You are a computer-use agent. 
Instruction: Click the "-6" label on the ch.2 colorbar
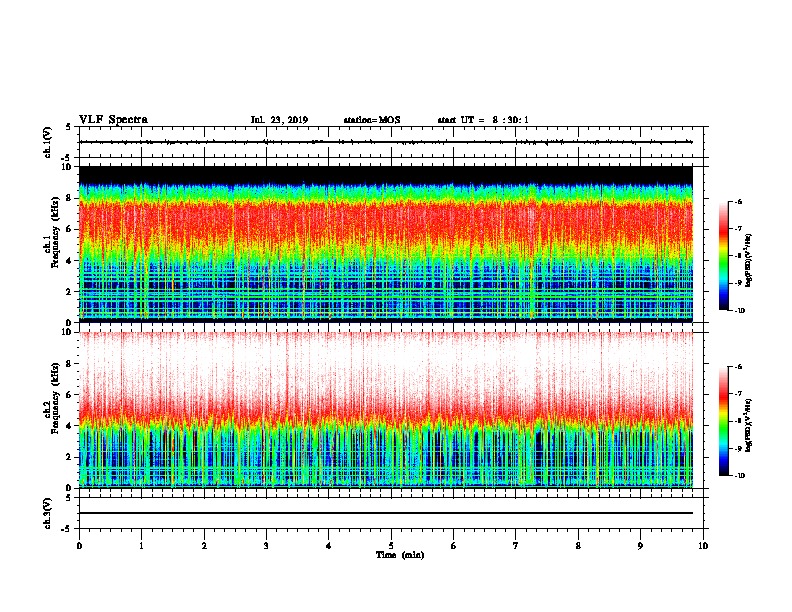738,367
